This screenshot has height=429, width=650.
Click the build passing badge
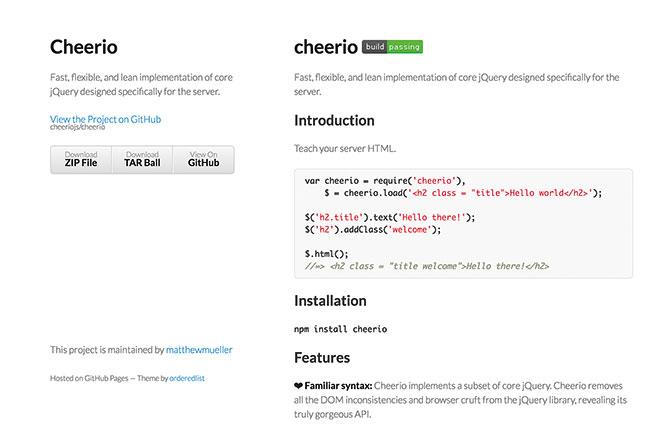pyautogui.click(x=392, y=46)
